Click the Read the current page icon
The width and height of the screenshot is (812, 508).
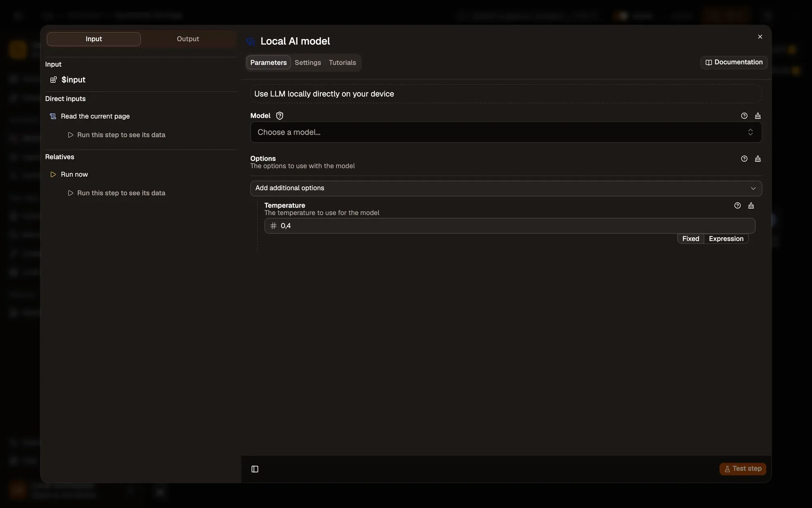pos(53,116)
